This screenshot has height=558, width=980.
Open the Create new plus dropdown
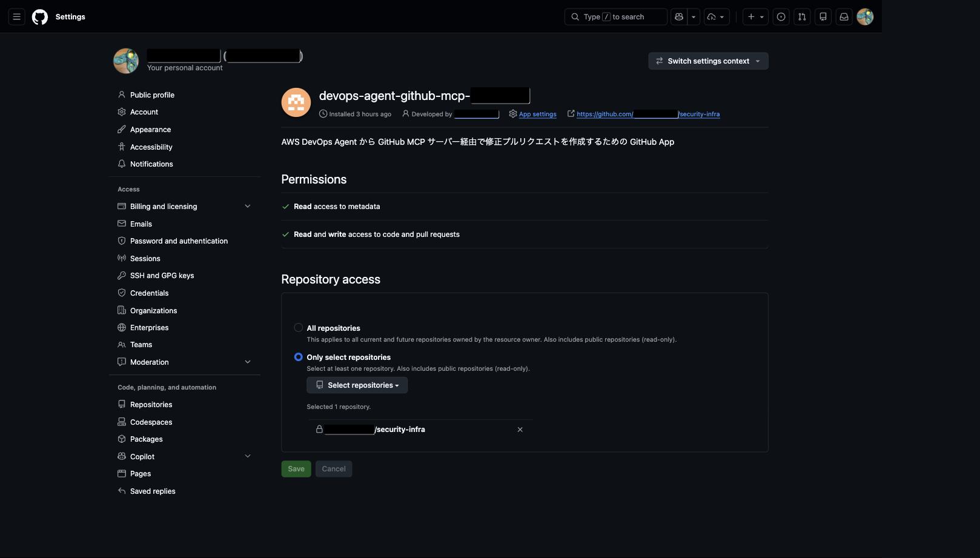pyautogui.click(x=755, y=17)
